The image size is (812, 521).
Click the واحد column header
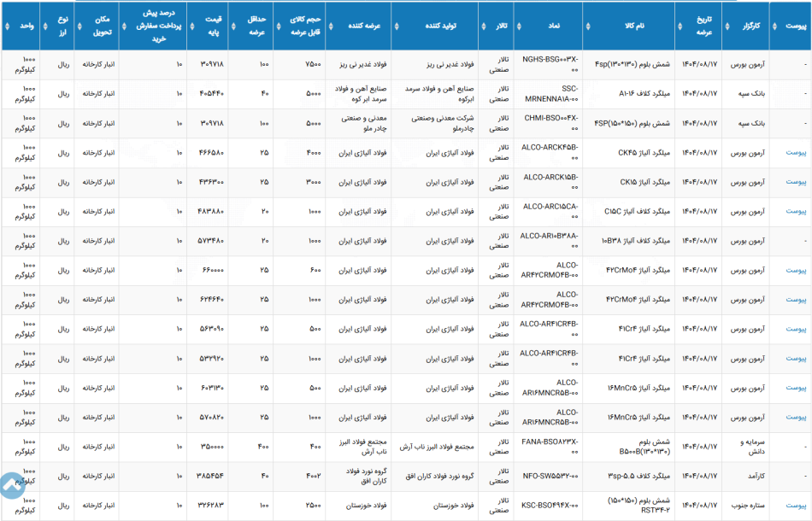(21, 26)
